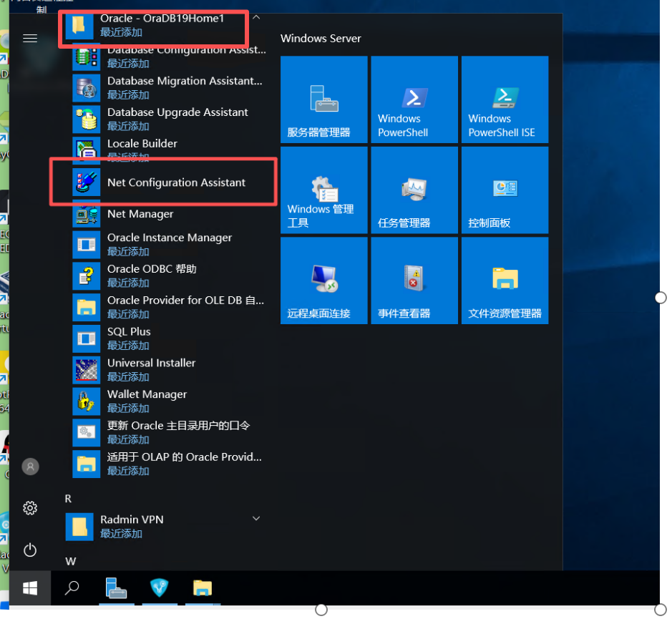Open the Database Migration Assistant icon
672x629 pixels.
[86, 88]
